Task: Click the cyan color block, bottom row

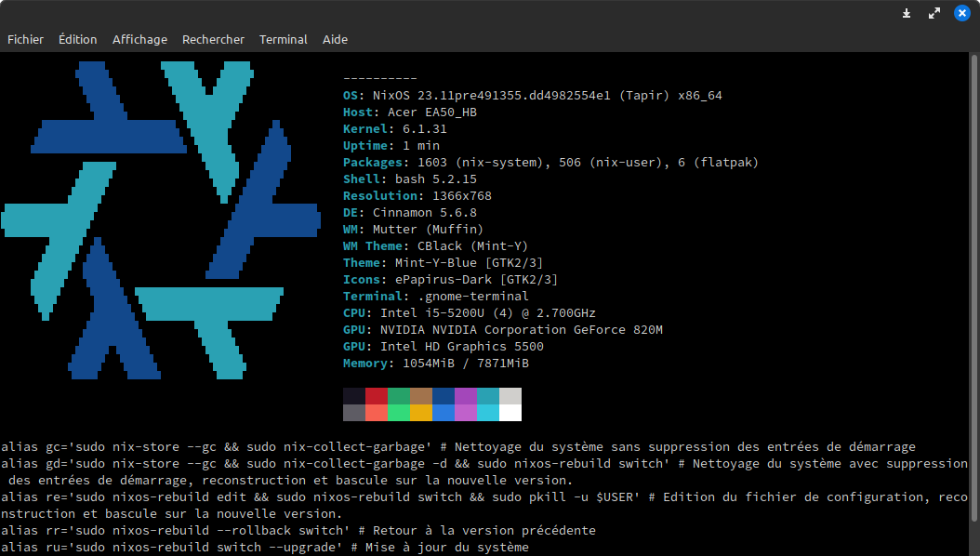Action: click(x=488, y=413)
